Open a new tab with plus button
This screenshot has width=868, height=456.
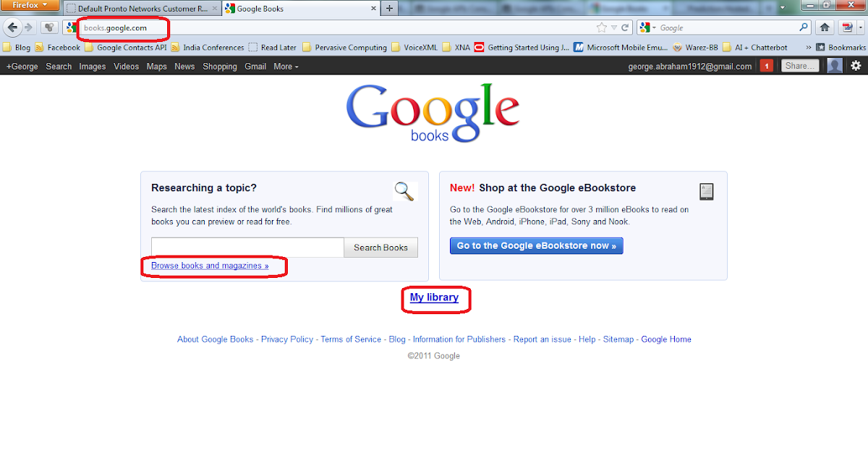pos(389,9)
